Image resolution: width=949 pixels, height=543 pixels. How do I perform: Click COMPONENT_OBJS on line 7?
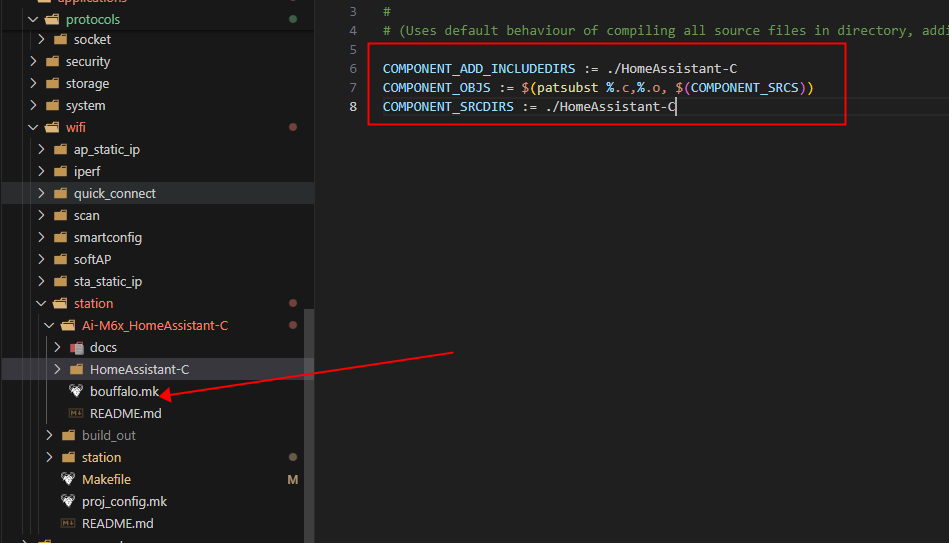click(x=436, y=88)
